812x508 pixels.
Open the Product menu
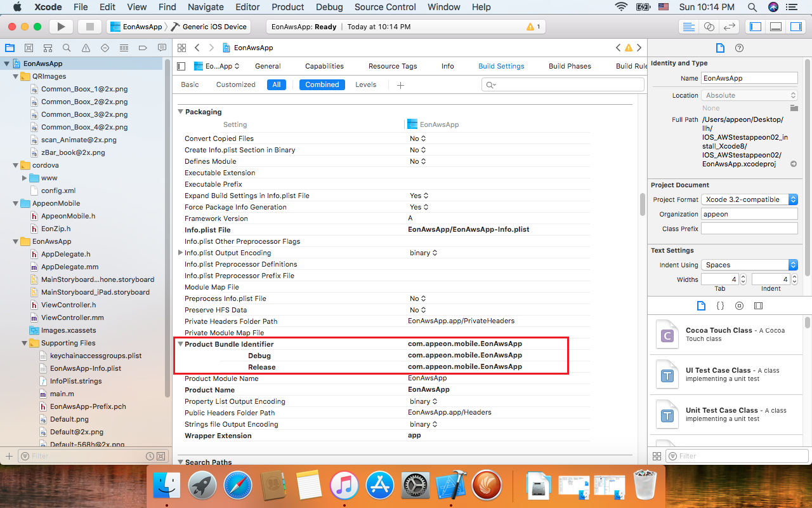tap(288, 7)
